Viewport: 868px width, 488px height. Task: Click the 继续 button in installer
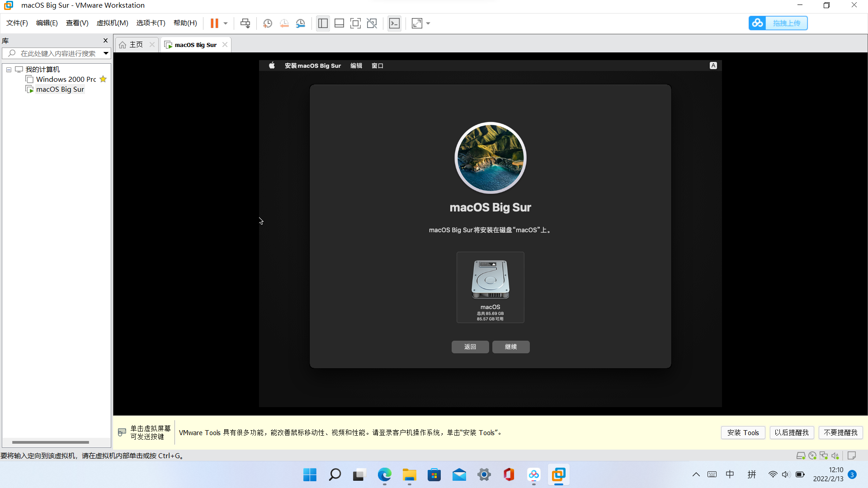511,347
